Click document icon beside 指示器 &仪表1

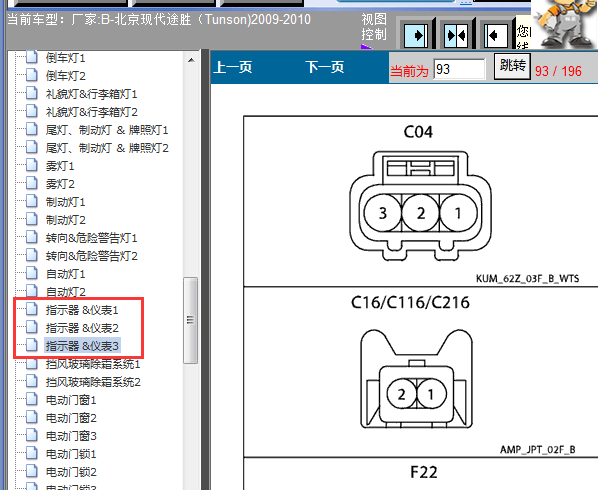[32, 310]
